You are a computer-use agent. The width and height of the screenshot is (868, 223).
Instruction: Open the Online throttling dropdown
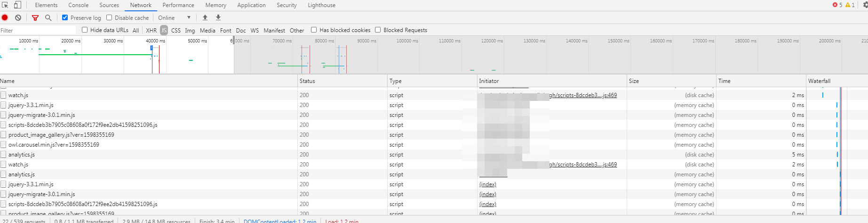[x=174, y=18]
